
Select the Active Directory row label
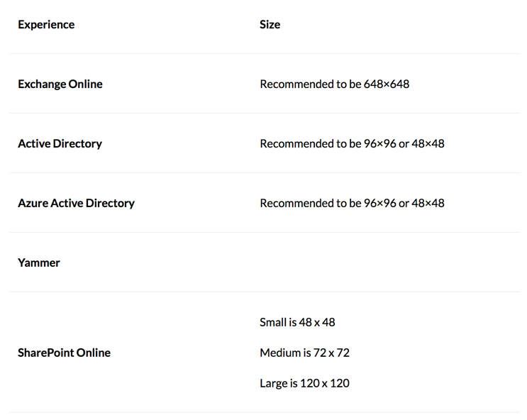[60, 143]
